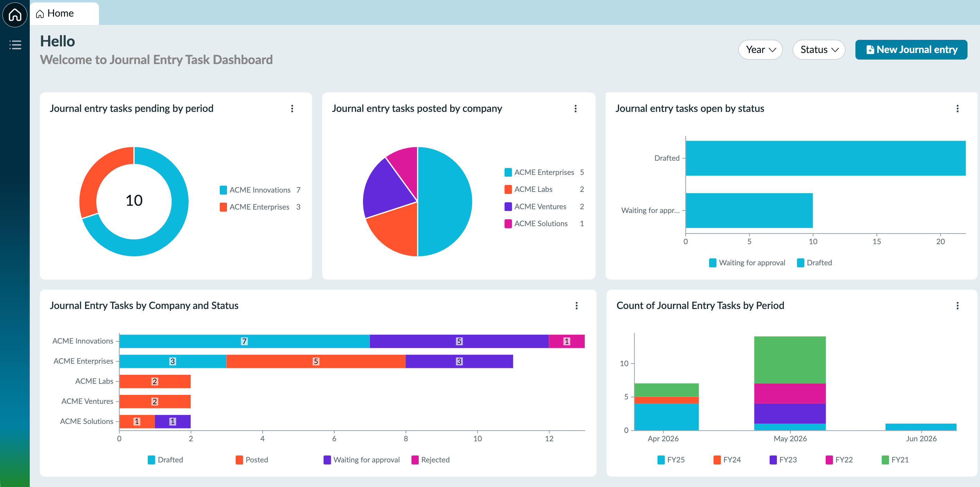The image size is (980, 487).
Task: Toggle Rejected legend in Company and Status chart
Action: (x=430, y=460)
